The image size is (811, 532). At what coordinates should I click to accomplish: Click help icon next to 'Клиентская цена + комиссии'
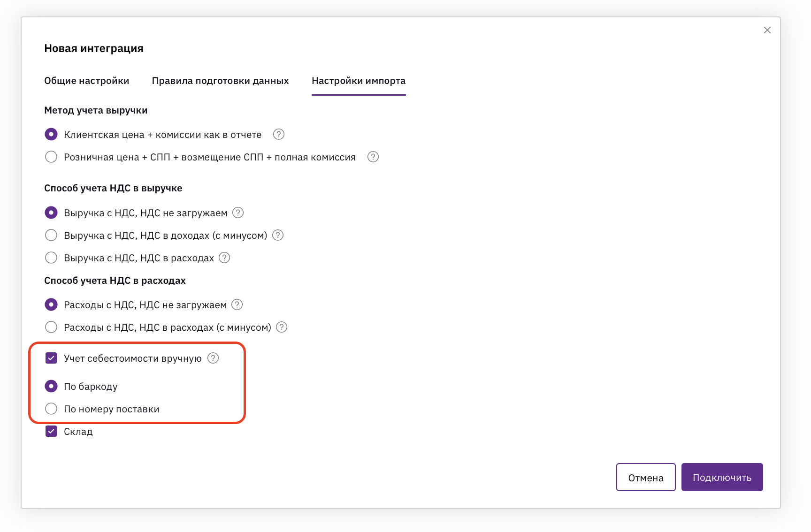[x=279, y=135]
